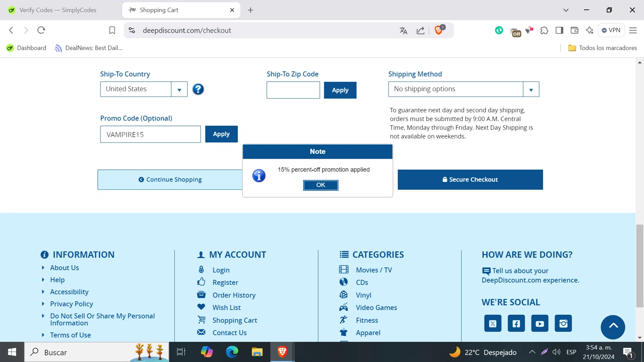
Task: Reload the page
Action: 41,30
